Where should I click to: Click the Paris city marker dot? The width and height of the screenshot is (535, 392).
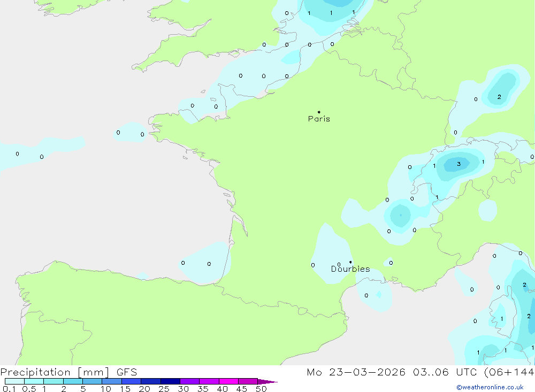[x=319, y=112]
